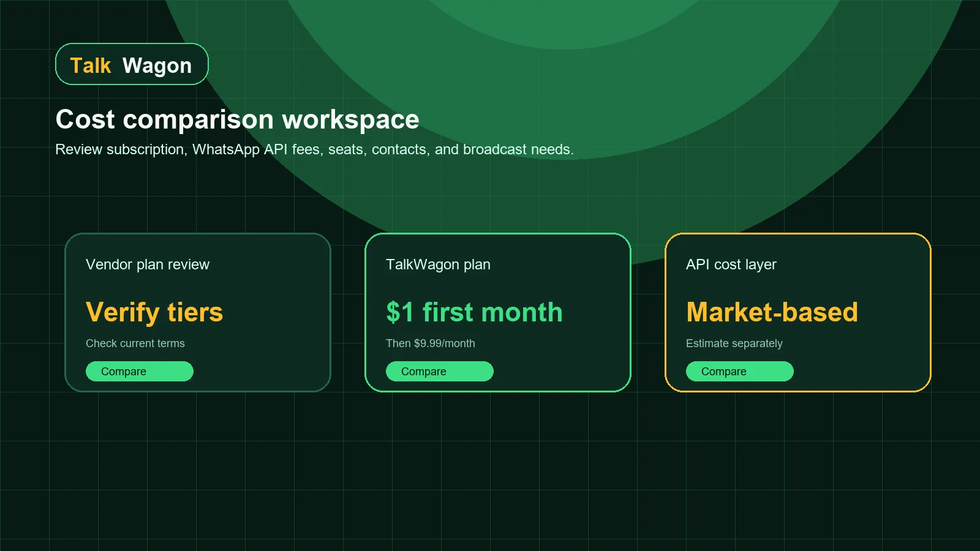This screenshot has height=551, width=980.
Task: Select the 'Cost comparison workspace' heading
Action: click(x=238, y=119)
